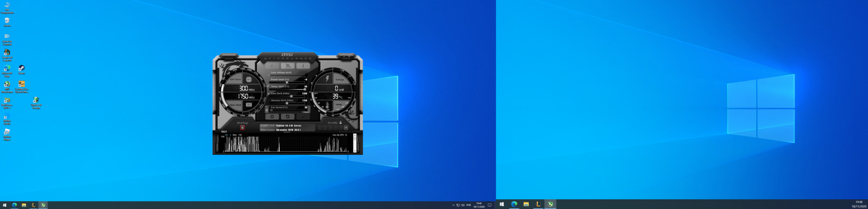Open Edge on right monitor taskbar

(x=514, y=204)
